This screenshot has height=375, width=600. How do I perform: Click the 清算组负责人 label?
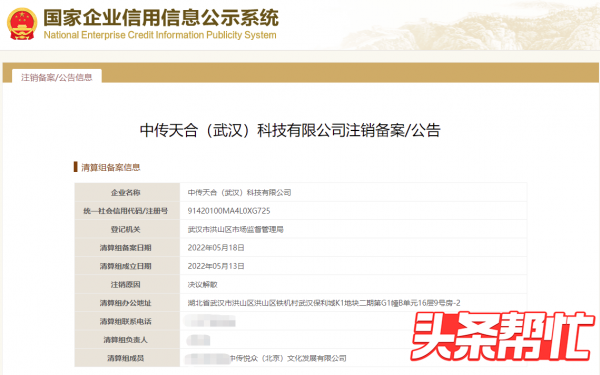(x=126, y=340)
